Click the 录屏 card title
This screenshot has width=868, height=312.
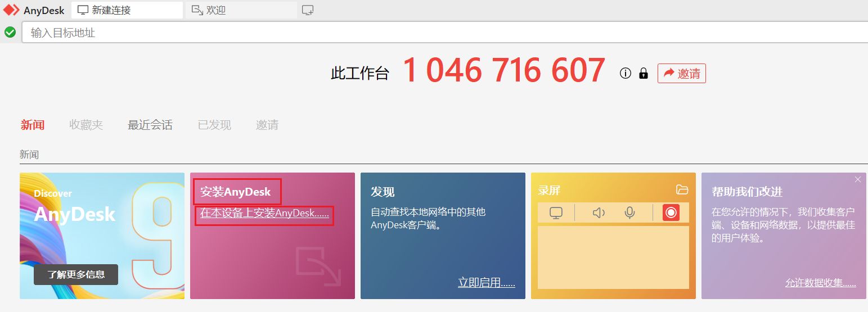[x=549, y=191]
